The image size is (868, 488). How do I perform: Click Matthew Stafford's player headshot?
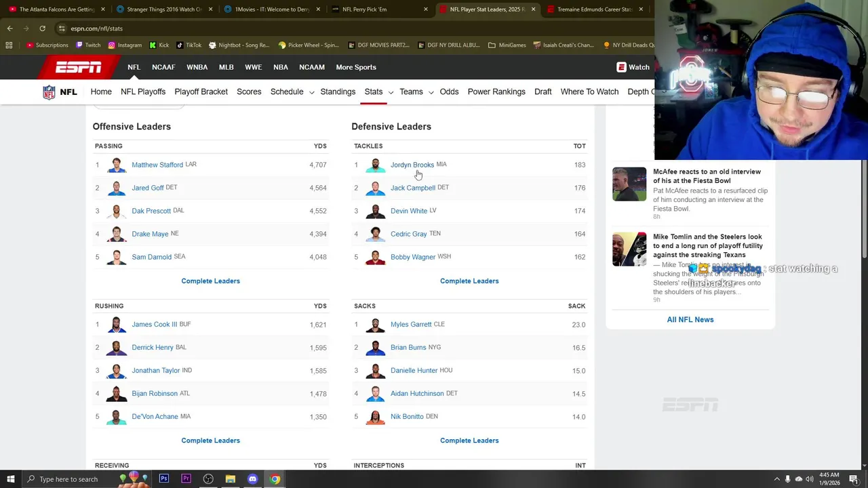click(x=117, y=165)
